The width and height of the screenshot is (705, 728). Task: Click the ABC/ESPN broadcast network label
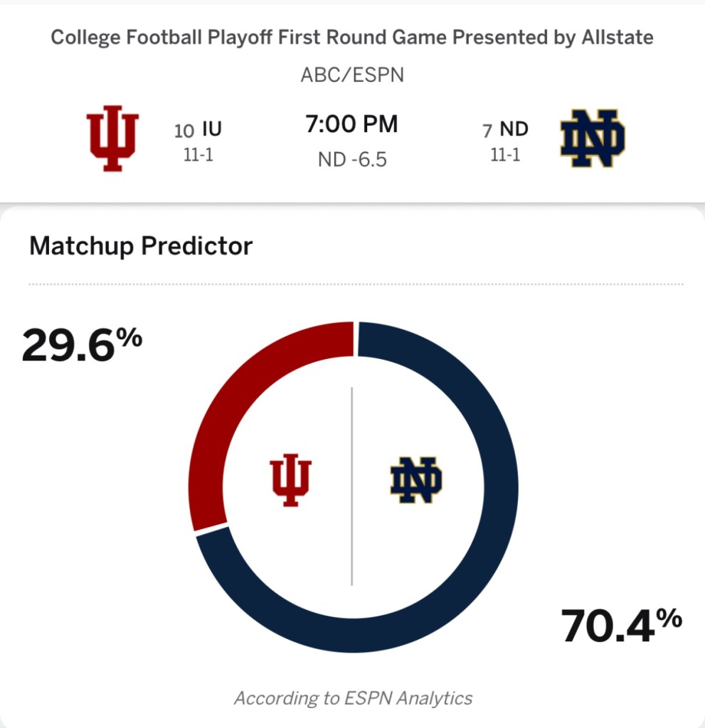click(351, 75)
